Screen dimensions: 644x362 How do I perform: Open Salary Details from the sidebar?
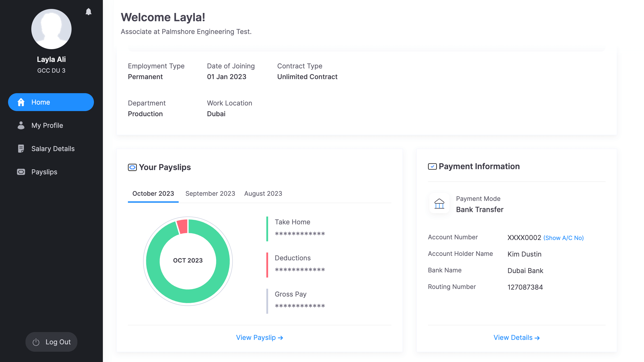53,149
